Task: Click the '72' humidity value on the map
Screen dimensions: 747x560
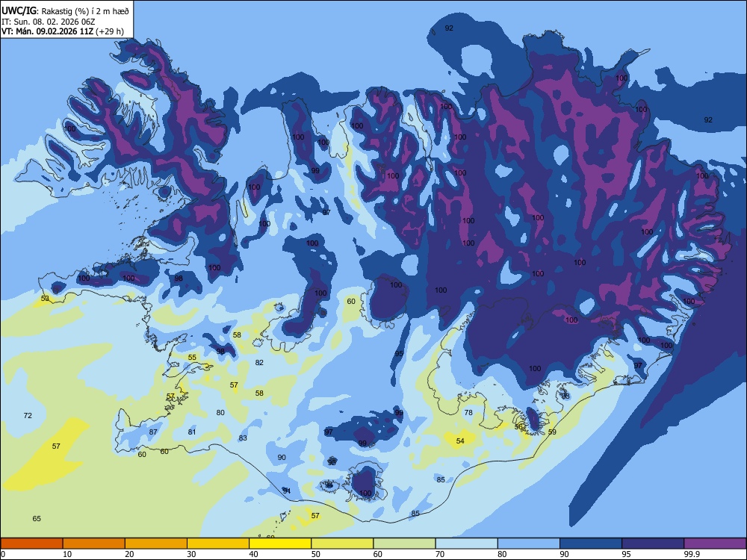Action: [28, 416]
